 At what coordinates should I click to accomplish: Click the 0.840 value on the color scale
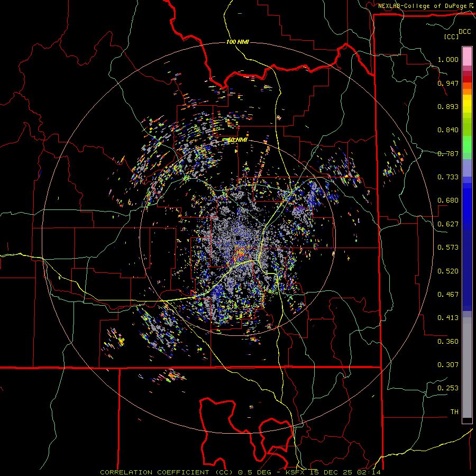click(448, 130)
